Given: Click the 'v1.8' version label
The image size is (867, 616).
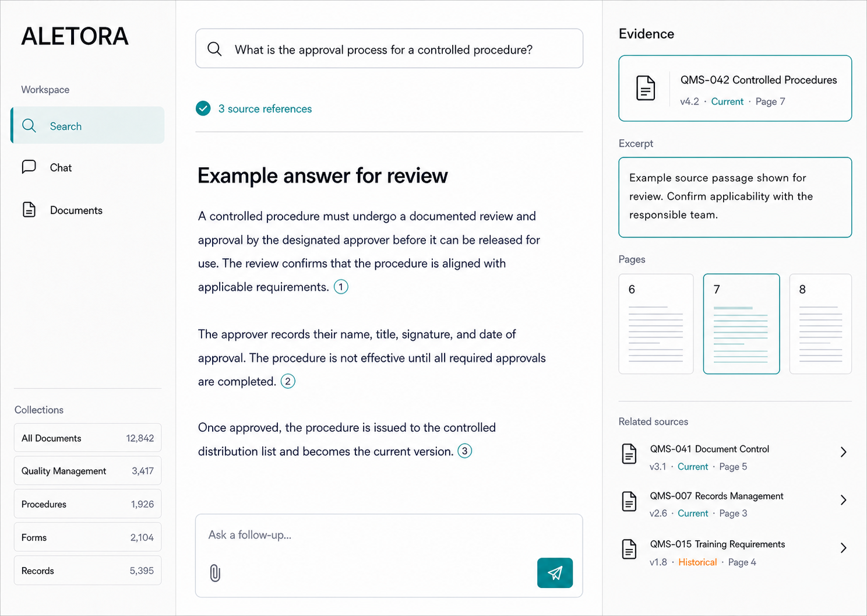Looking at the screenshot, I should click(658, 562).
